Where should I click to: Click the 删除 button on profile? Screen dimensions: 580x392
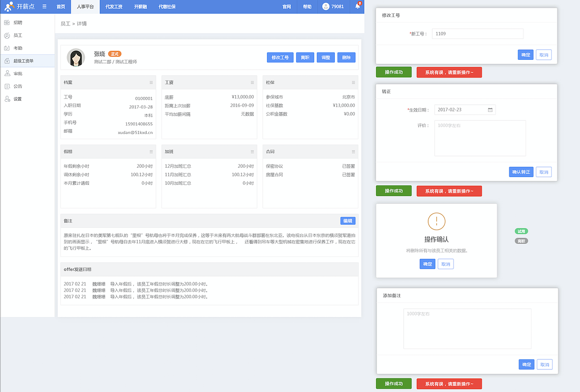[x=346, y=58]
